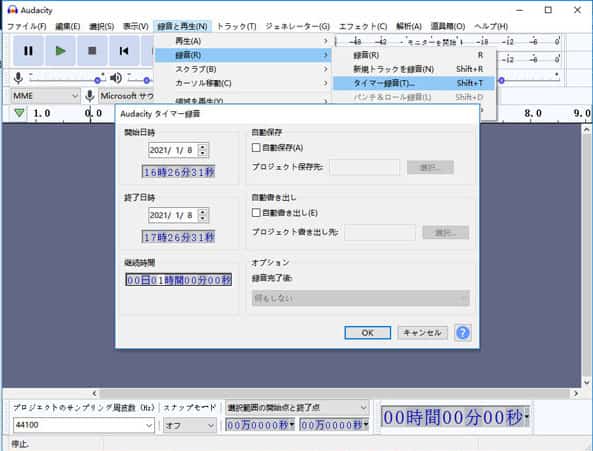Open the トラック(T) menu
593x451 pixels.
pos(236,26)
